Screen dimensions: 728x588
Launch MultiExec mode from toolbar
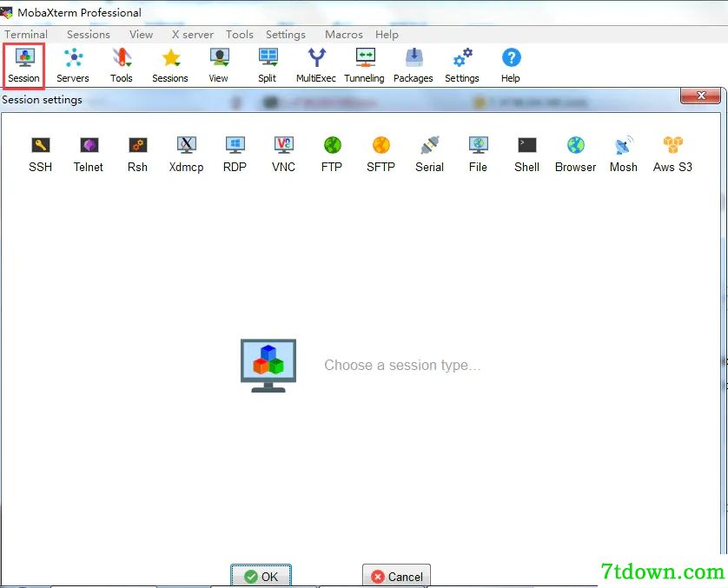tap(316, 65)
